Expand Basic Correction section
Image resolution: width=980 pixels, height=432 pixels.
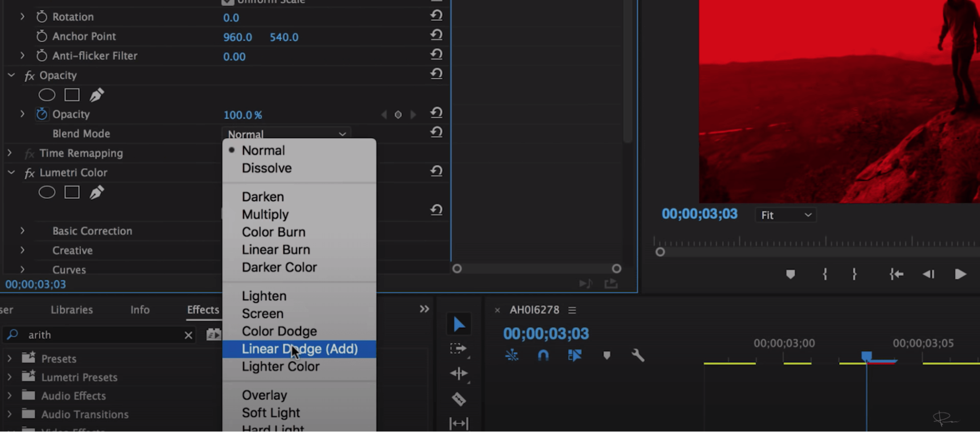coord(22,231)
